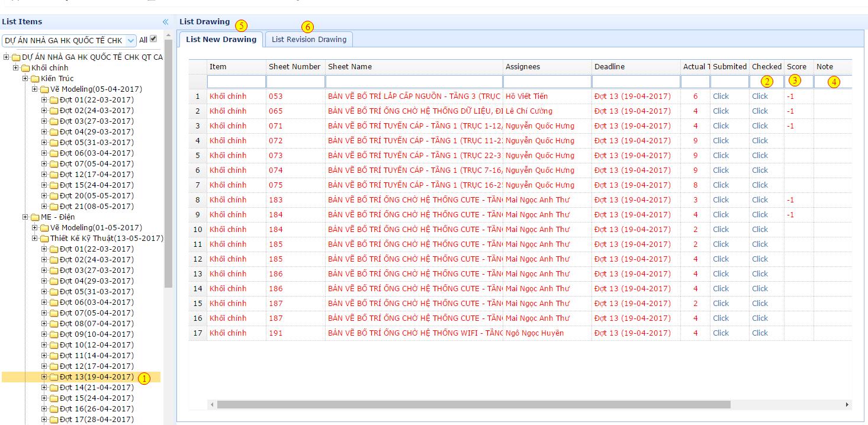Click Checked link for sheet 191
868x425 pixels.
click(x=760, y=333)
